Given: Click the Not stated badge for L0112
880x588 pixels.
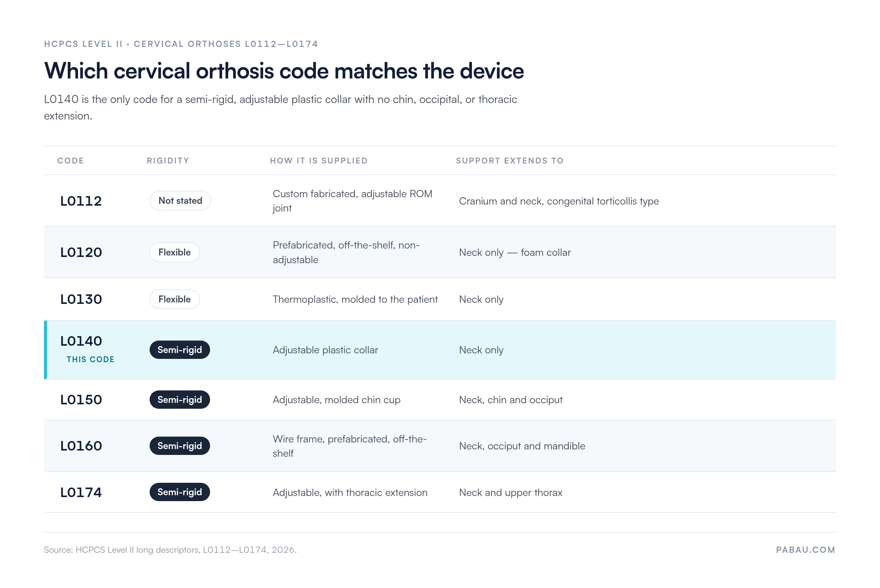Looking at the screenshot, I should (180, 201).
